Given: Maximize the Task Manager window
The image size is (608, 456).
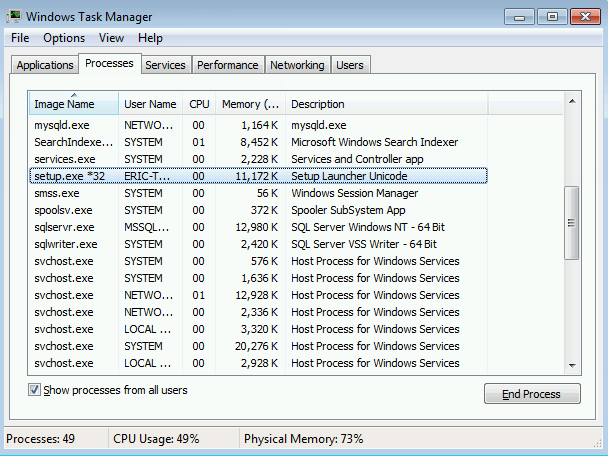Looking at the screenshot, I should pos(552,17).
